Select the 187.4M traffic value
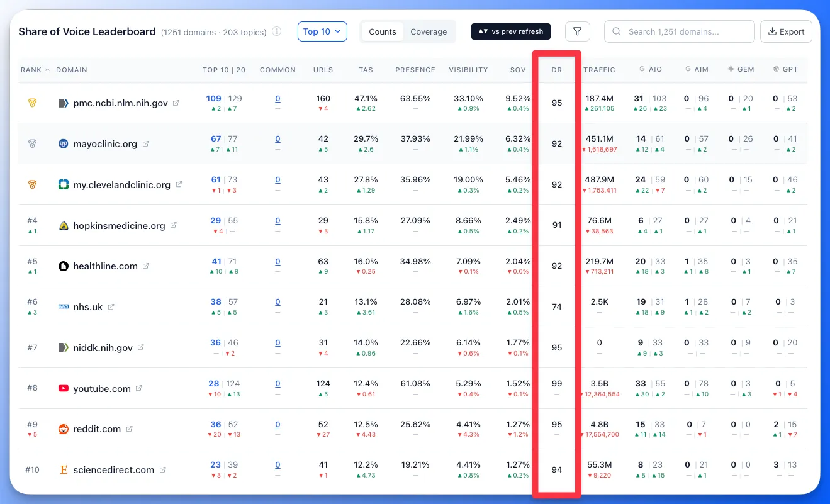 pos(600,98)
